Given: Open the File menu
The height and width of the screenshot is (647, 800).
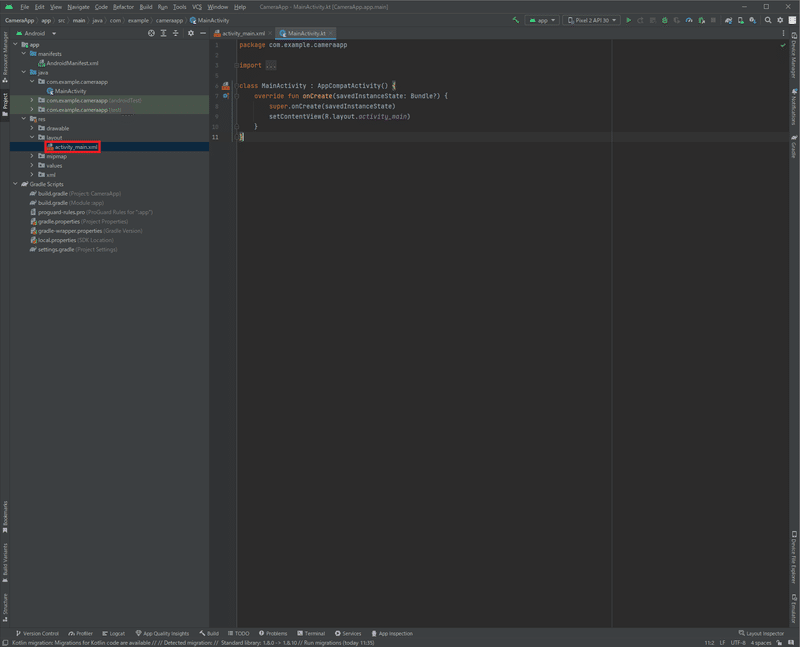Looking at the screenshot, I should (x=23, y=6).
